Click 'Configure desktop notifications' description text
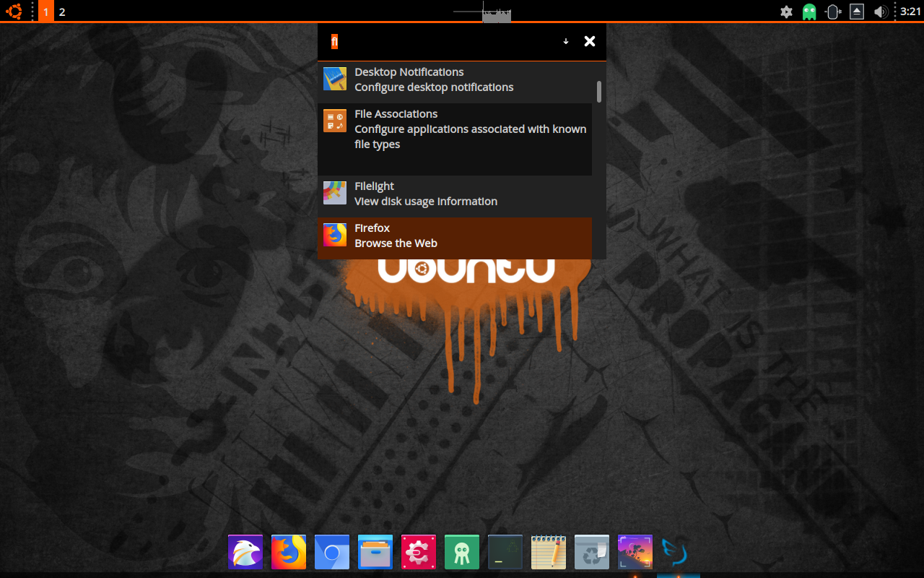924x578 pixels. coord(434,87)
